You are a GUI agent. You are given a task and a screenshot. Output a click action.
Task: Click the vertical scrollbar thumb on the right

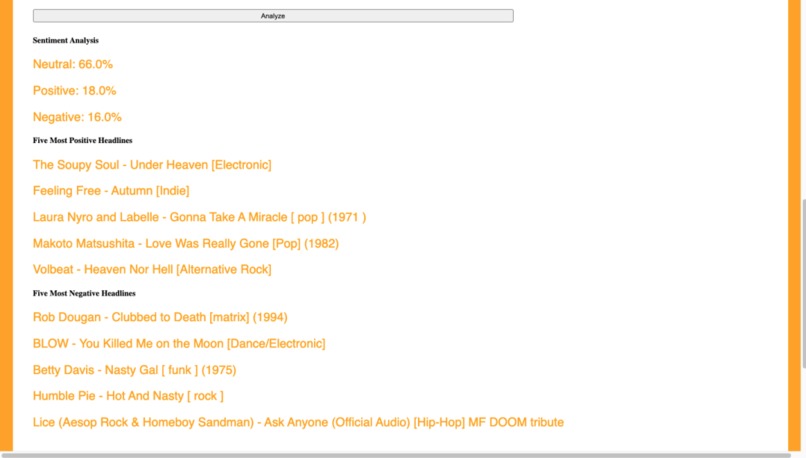(803, 283)
